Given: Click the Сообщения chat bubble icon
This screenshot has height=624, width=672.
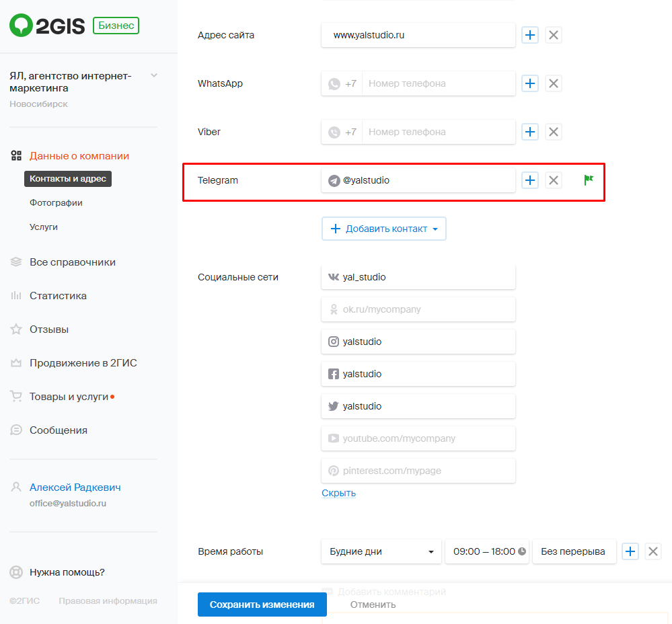Looking at the screenshot, I should point(16,430).
